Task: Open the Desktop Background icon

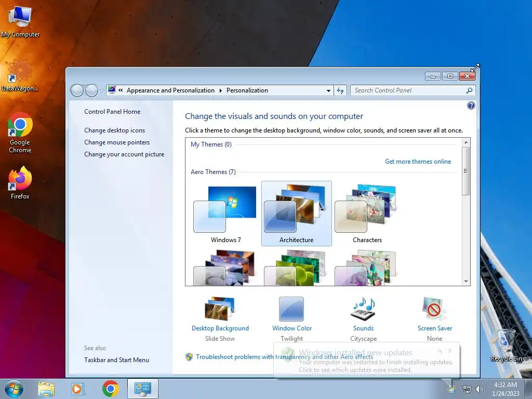Action: coord(220,309)
